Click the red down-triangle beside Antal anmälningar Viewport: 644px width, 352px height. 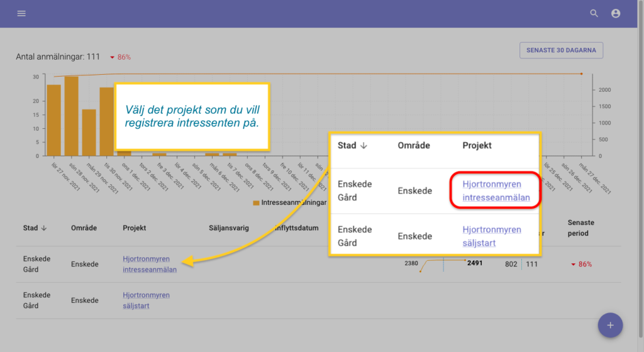(112, 57)
